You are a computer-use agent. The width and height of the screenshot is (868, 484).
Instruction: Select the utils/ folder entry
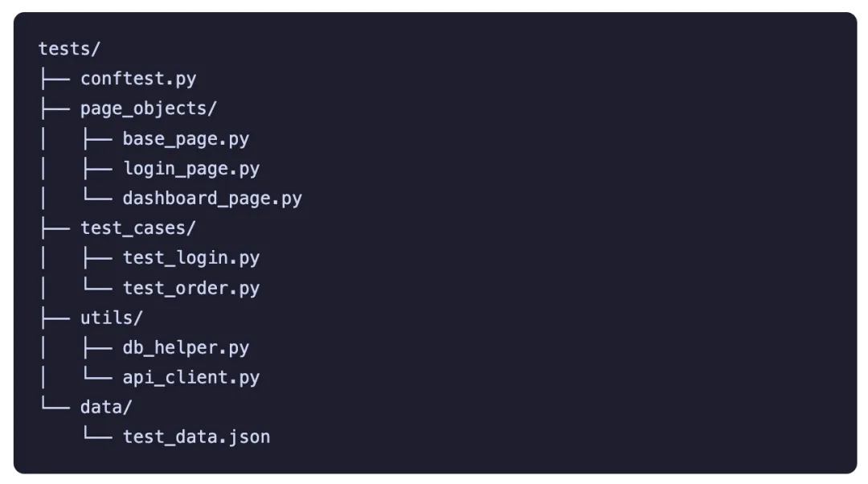(x=111, y=318)
